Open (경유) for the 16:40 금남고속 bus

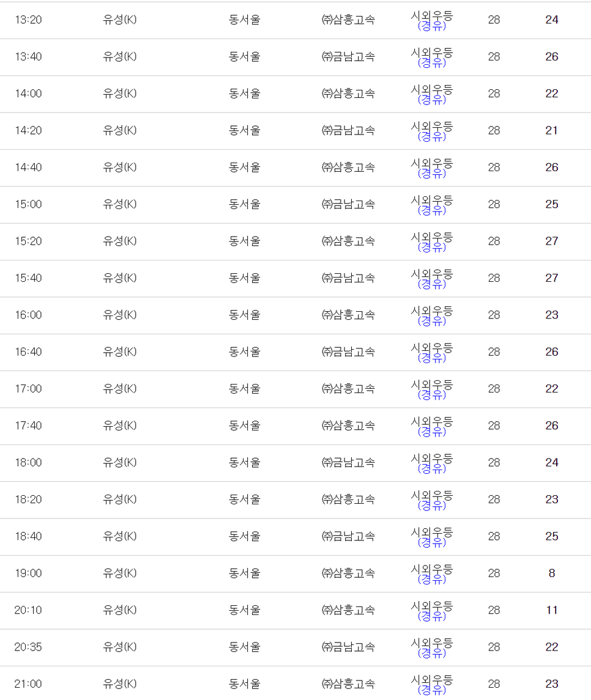click(431, 358)
